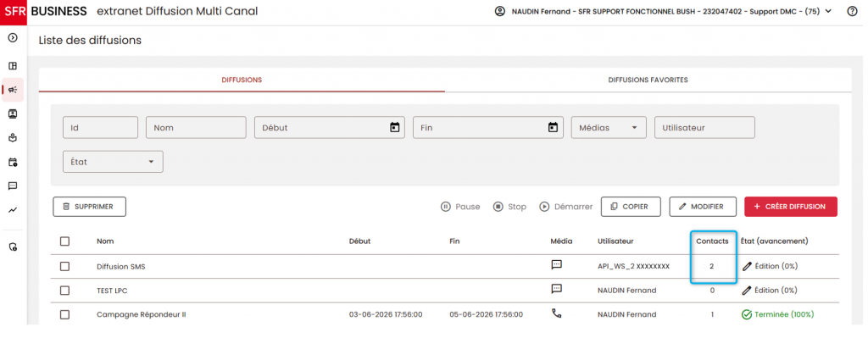Sort by the Début column header
The width and height of the screenshot is (868, 338).
pyautogui.click(x=359, y=241)
